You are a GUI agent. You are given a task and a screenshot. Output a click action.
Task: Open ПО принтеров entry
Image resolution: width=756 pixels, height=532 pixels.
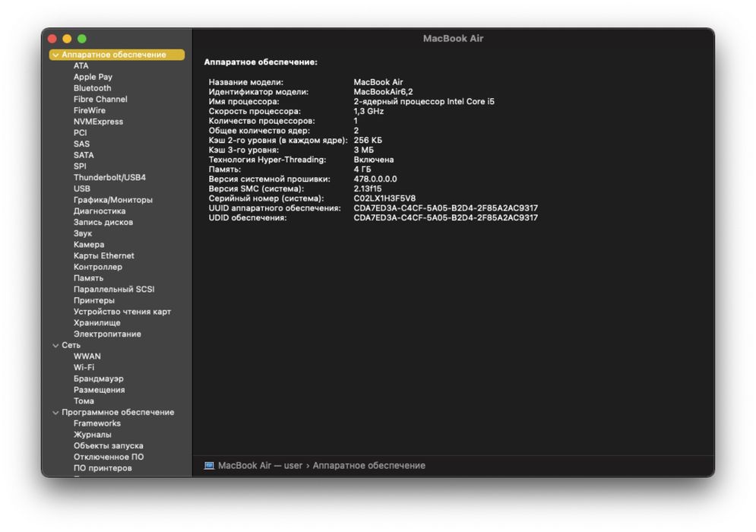pos(103,468)
